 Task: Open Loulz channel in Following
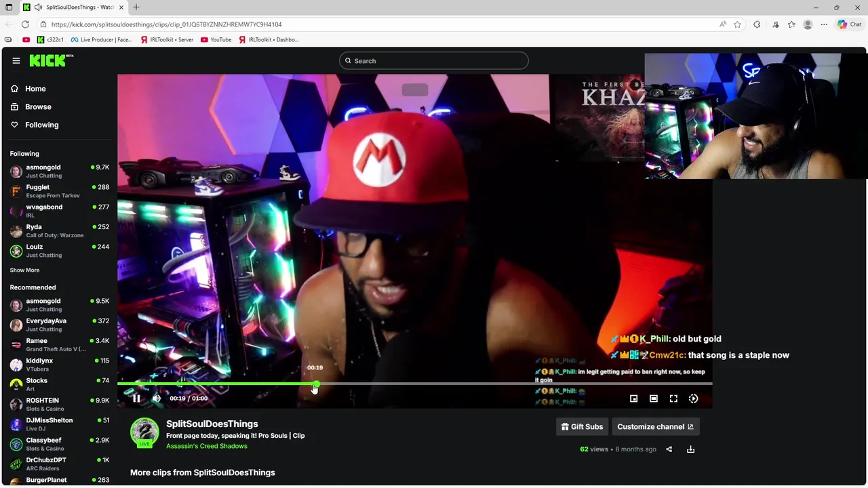(x=59, y=251)
